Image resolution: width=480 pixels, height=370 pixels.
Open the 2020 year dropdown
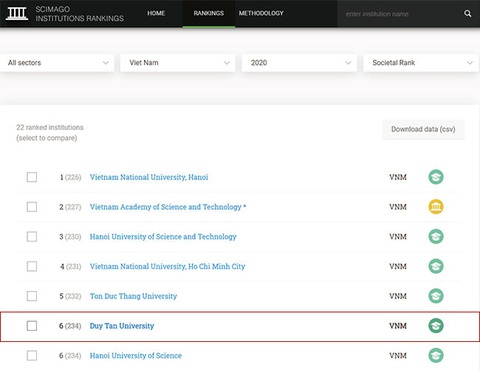[299, 63]
